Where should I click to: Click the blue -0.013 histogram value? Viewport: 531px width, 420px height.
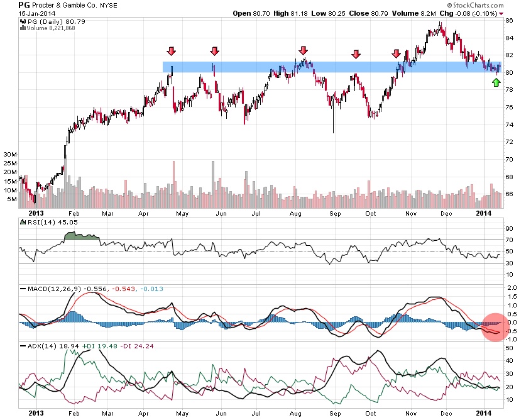151,289
